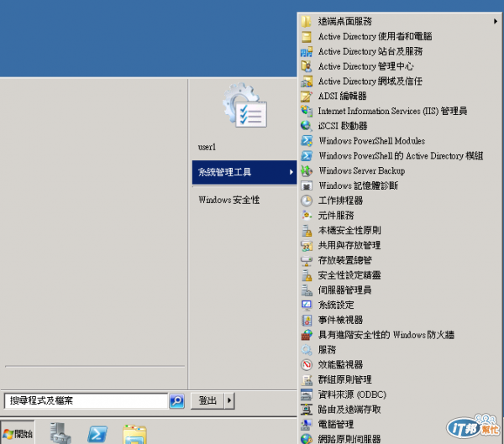Open 系統設定 from the tools list
The width and height of the screenshot is (504, 444).
coord(335,306)
